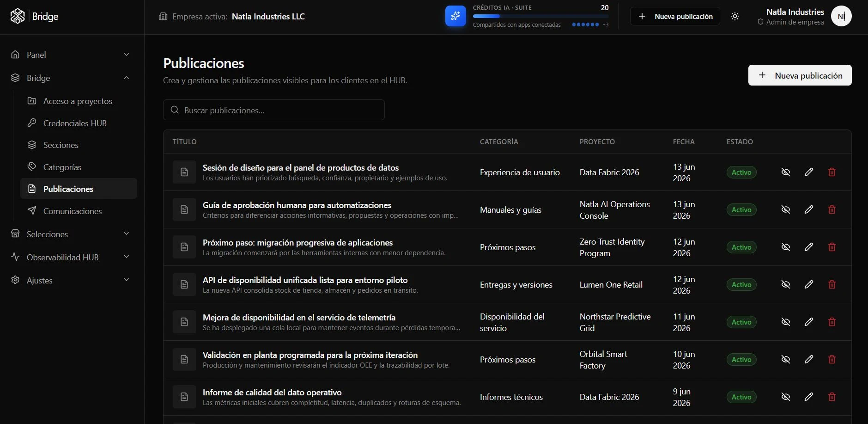Open 'Guía de aprobación humana para automatizaciones' title
This screenshot has width=868, height=424.
coord(297,205)
